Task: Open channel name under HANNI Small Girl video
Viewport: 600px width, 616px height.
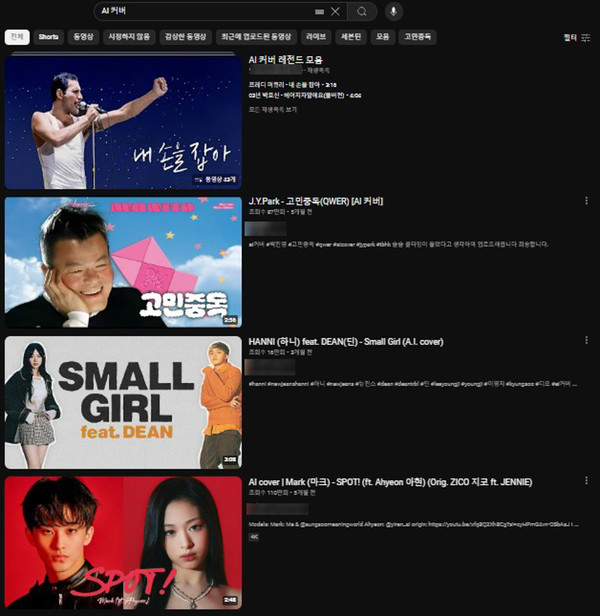Action: click(x=270, y=367)
